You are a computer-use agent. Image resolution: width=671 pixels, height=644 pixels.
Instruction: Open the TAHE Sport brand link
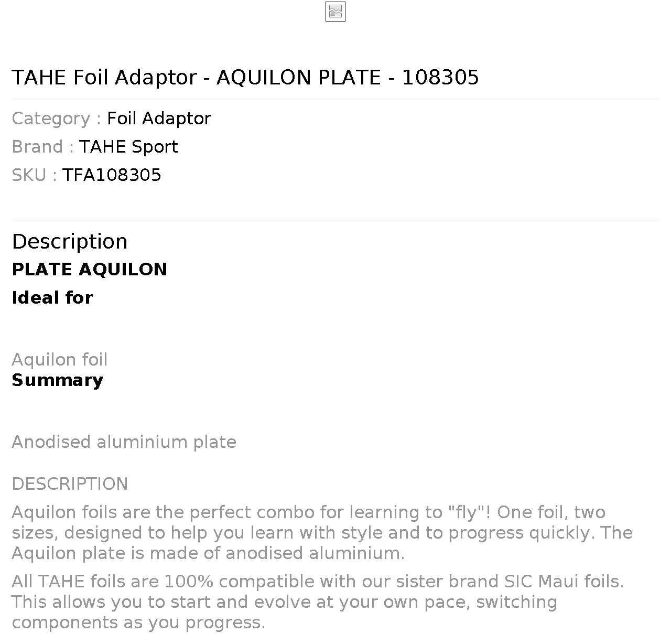pyautogui.click(x=128, y=147)
